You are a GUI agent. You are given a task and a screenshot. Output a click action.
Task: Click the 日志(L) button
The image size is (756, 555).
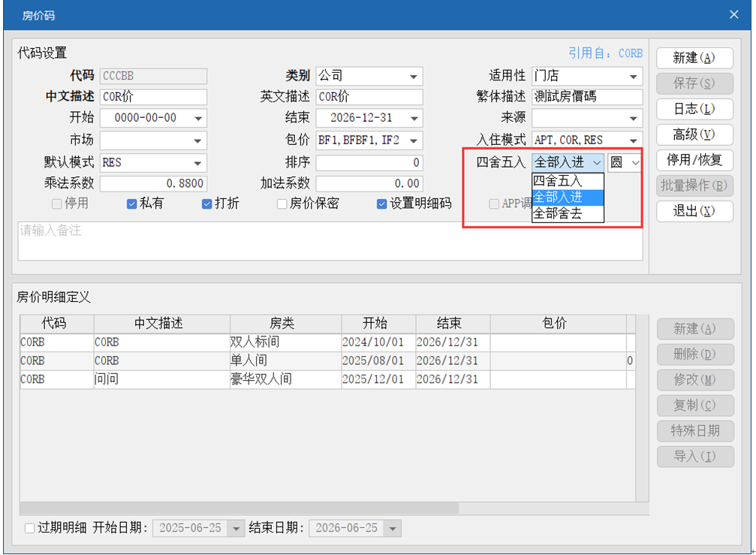tap(694, 109)
